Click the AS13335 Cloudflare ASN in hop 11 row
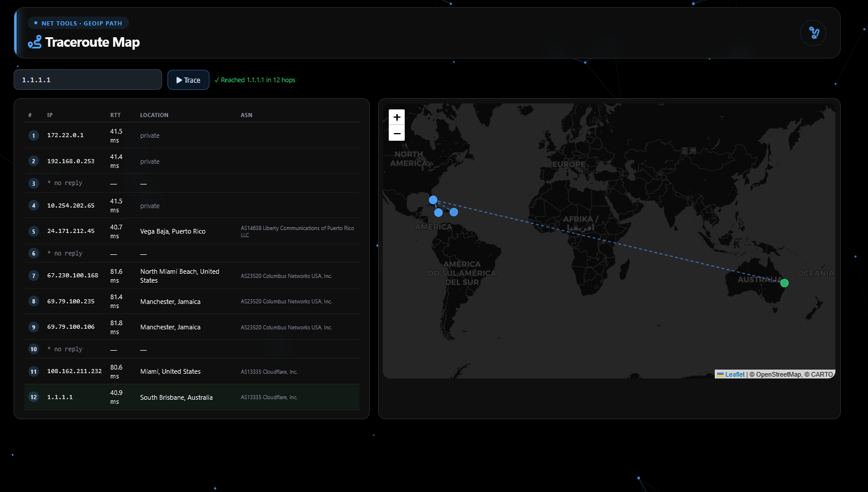Image resolution: width=868 pixels, height=492 pixels. pos(269,372)
